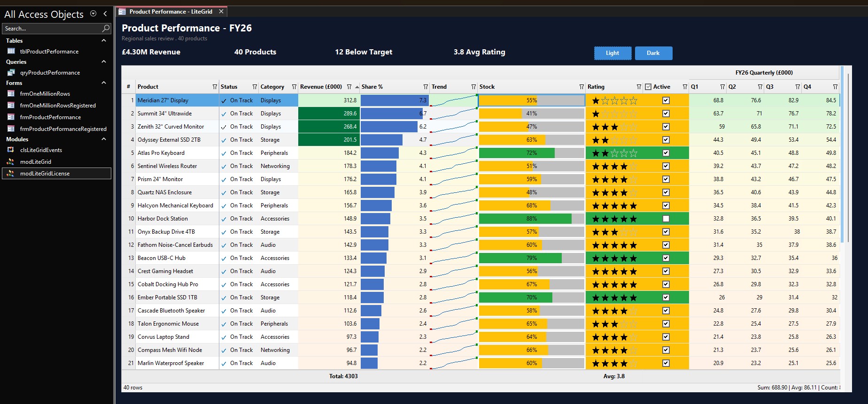Click the 88% stock bar for Harbor Dock Station

532,219
